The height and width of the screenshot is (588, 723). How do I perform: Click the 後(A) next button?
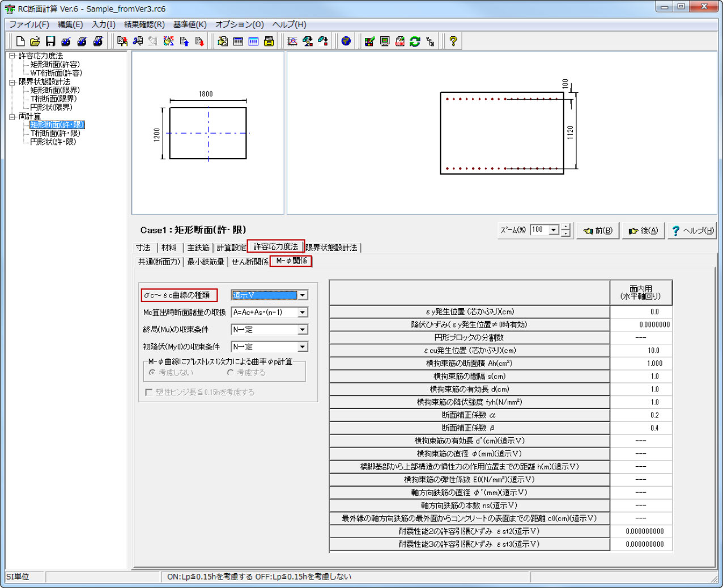point(643,231)
